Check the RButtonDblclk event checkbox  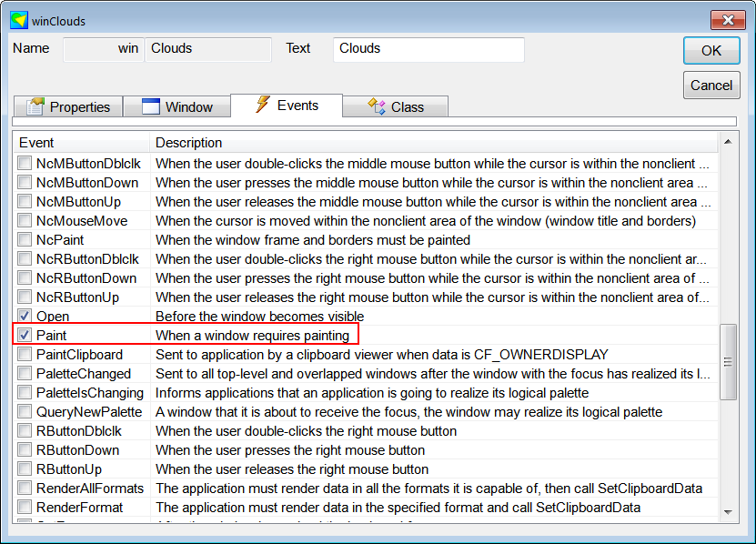pyautogui.click(x=25, y=430)
